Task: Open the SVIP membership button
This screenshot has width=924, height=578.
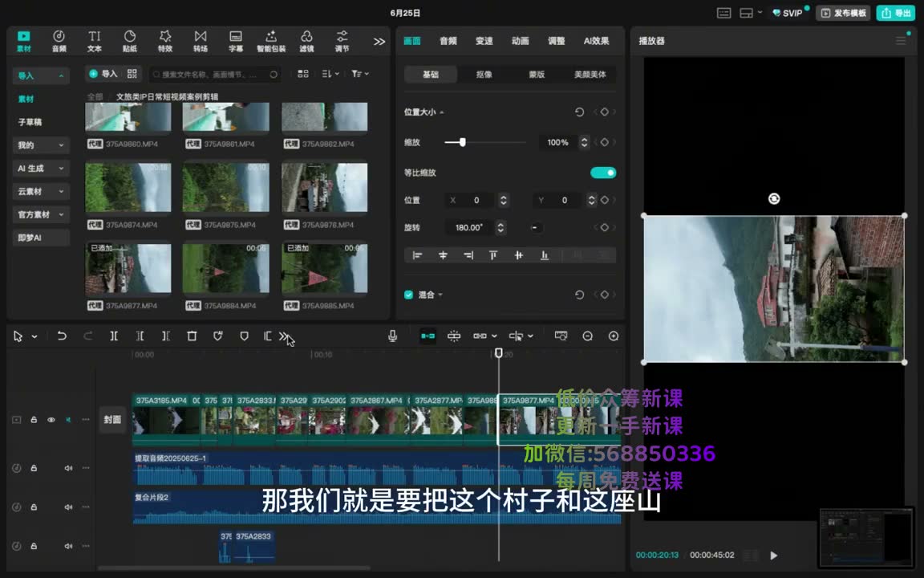Action: coord(788,13)
